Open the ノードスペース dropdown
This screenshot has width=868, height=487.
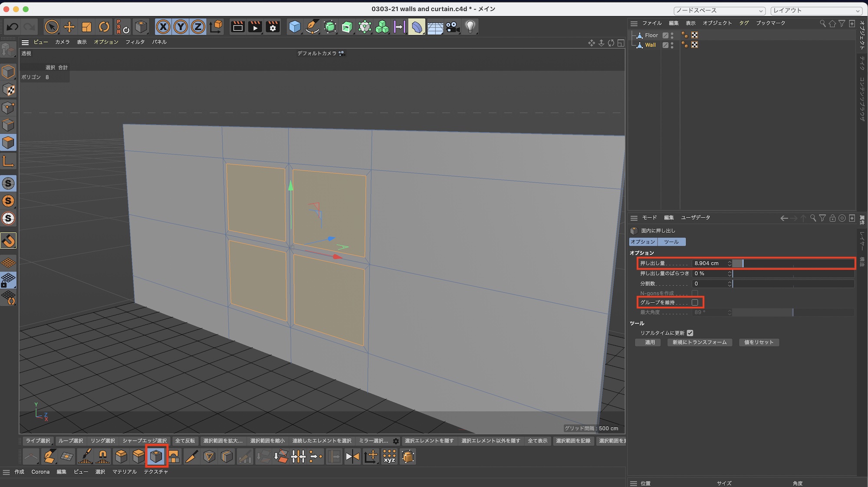(719, 10)
